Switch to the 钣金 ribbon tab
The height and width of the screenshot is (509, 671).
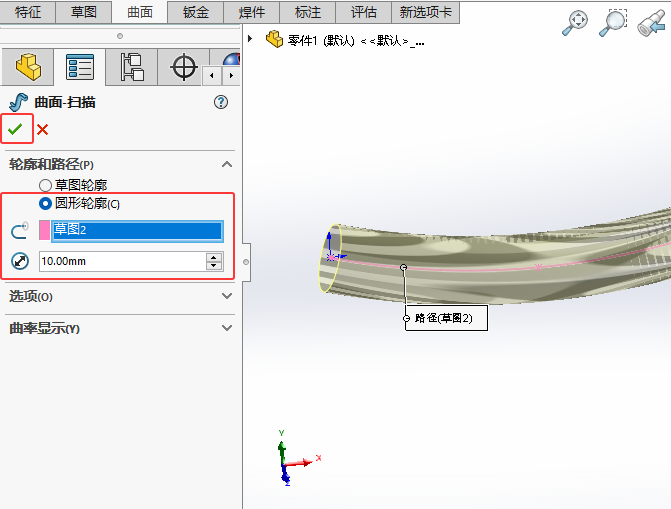click(x=196, y=12)
